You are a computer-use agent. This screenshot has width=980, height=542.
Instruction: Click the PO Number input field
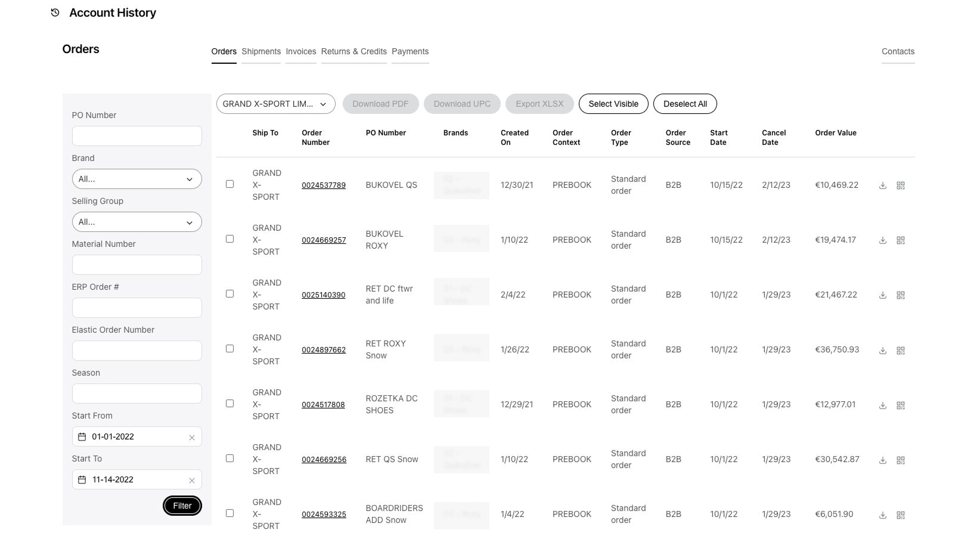tap(137, 136)
